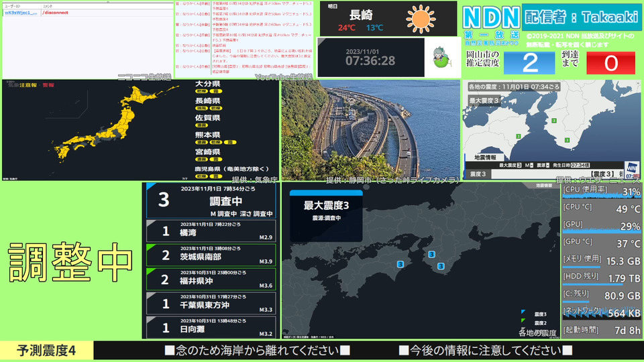This screenshot has height=362, width=644.
Task: Click the GPU 29% usage graph
Action: click(602, 226)
